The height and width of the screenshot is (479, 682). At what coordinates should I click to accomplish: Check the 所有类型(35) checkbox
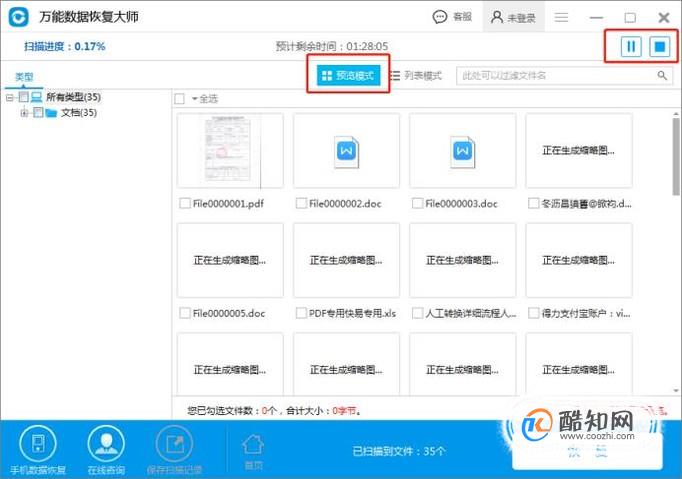tap(23, 97)
